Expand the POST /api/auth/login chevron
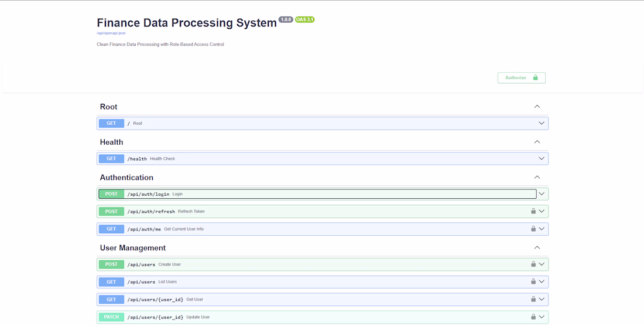Screen dimensions: 644x326 (542, 194)
